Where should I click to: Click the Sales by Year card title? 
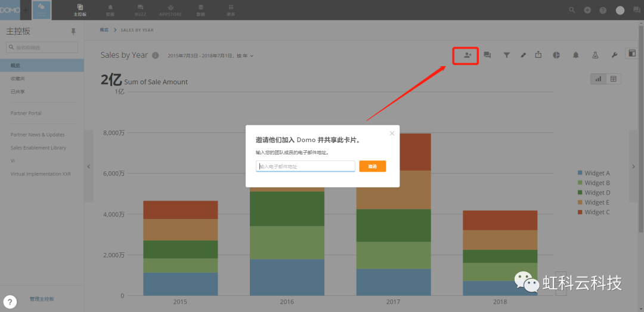(124, 55)
